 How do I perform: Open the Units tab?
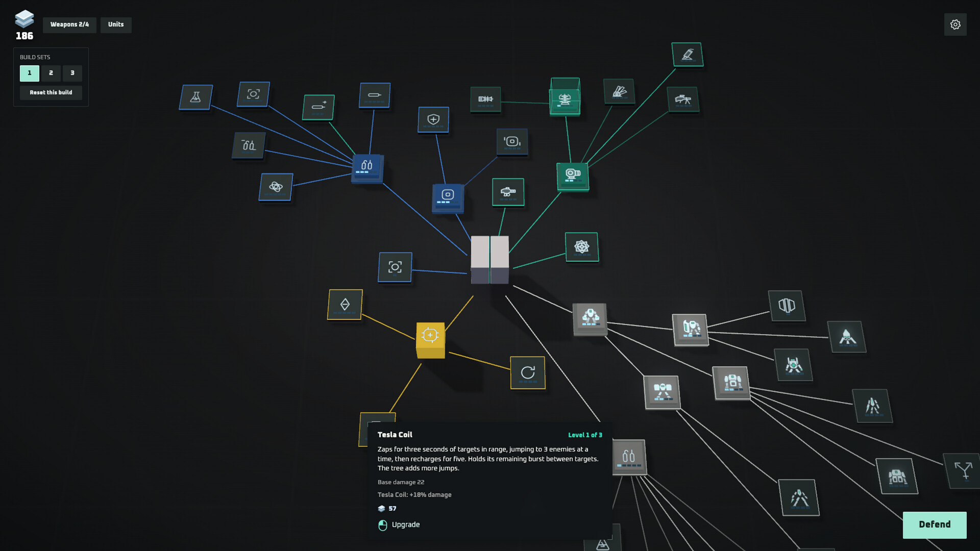coord(116,24)
